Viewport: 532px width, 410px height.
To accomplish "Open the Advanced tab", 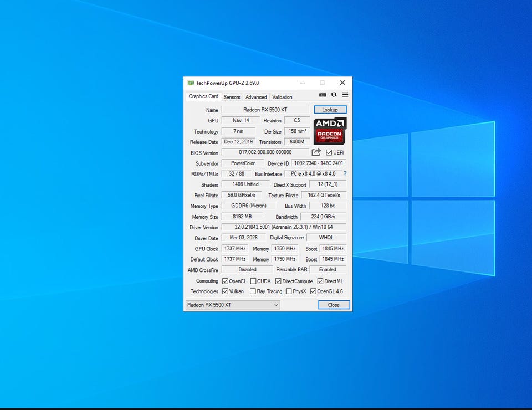I will 256,97.
